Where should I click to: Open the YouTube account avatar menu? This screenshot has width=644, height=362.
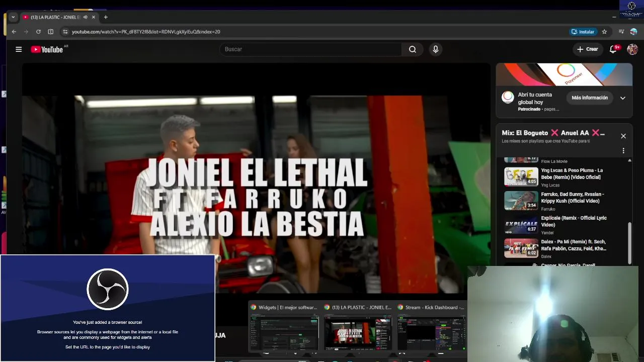point(632,49)
